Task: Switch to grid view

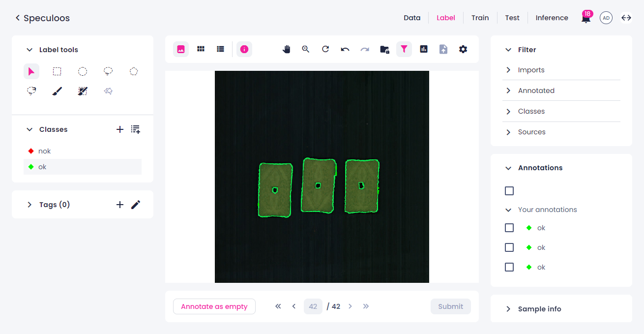Action: (201, 49)
